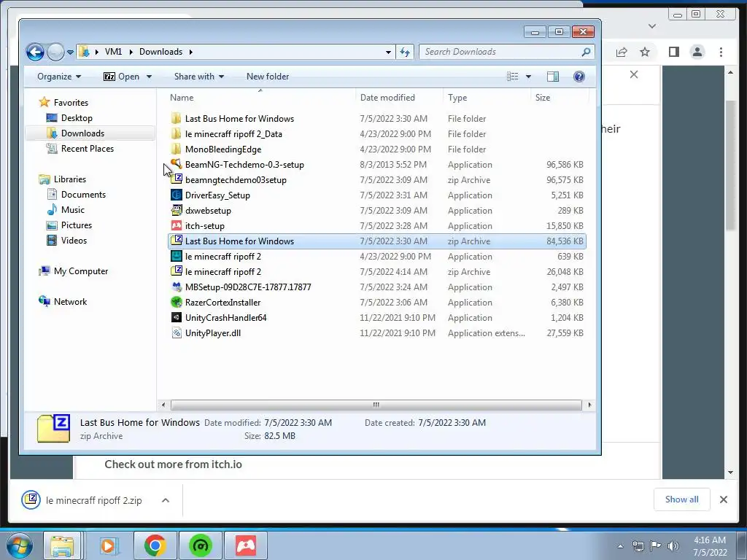The height and width of the screenshot is (560, 747).
Task: Open the Videos library
Action: point(74,241)
